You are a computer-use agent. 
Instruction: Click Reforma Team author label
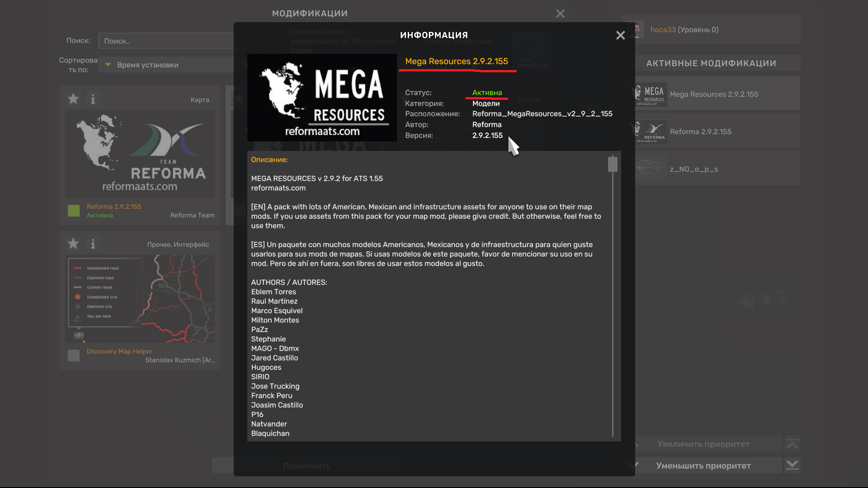point(193,216)
